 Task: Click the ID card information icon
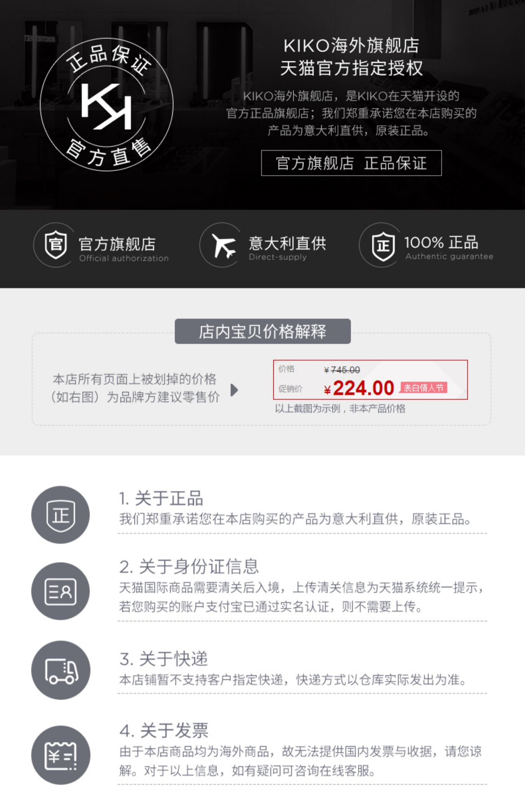point(61,591)
